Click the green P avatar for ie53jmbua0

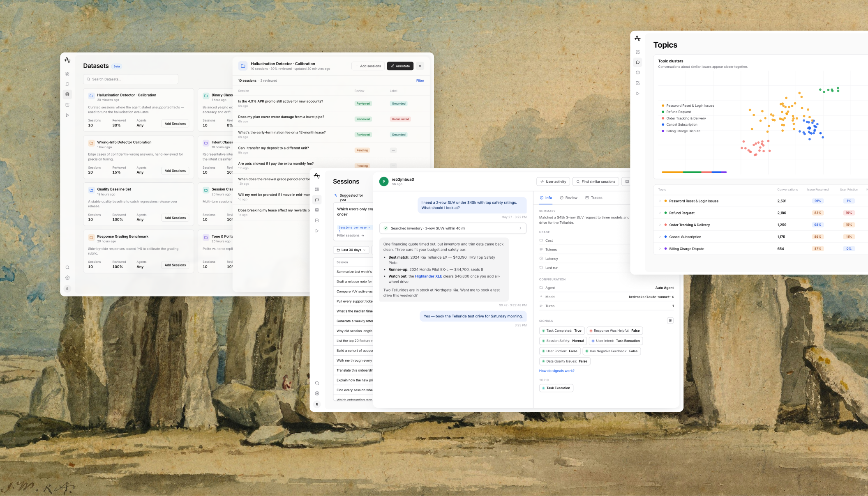click(x=384, y=181)
